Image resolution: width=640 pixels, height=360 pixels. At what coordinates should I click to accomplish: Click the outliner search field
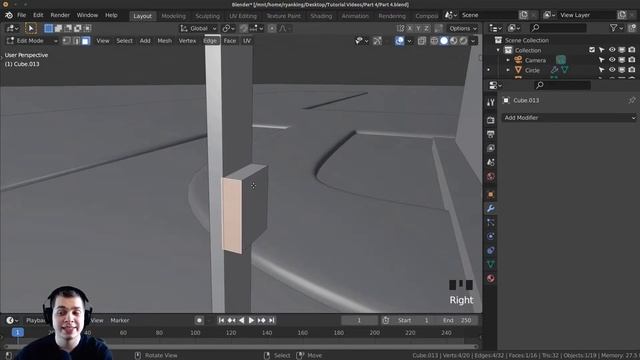[x=558, y=28]
